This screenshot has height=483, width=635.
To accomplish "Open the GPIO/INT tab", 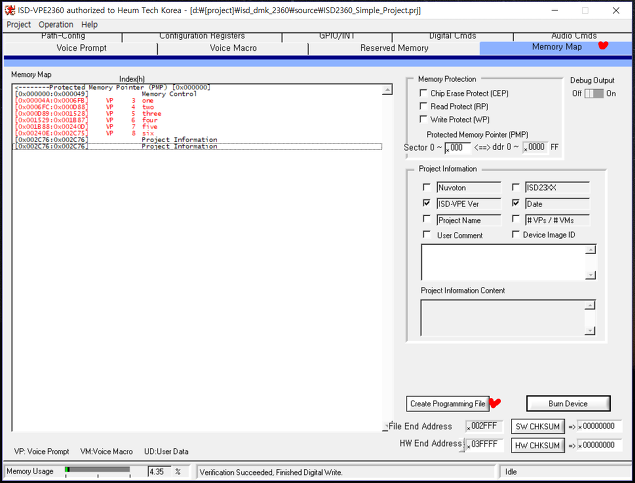I will point(337,36).
